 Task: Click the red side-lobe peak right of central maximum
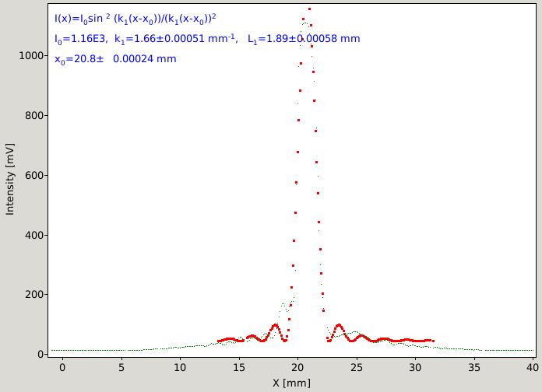[339, 325]
